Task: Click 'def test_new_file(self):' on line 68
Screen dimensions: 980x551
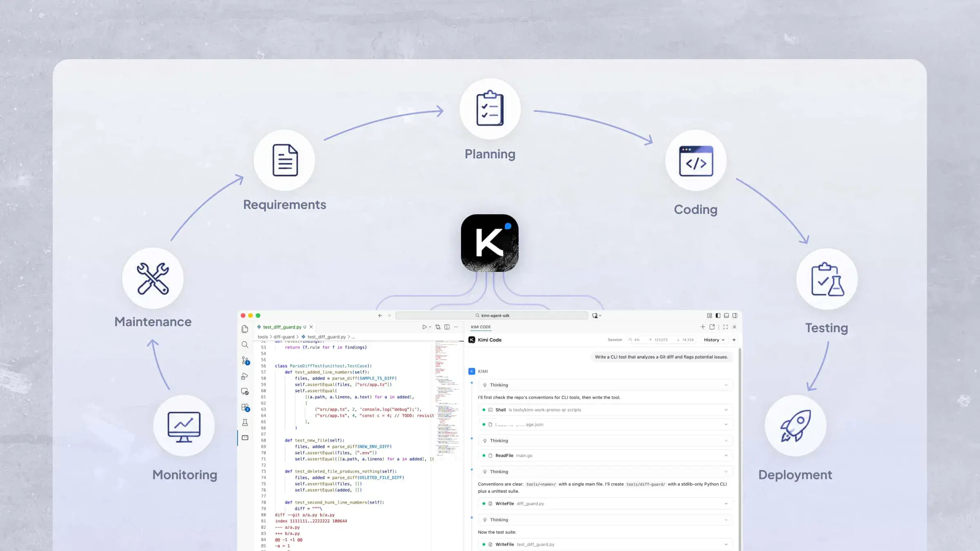Action: point(314,440)
